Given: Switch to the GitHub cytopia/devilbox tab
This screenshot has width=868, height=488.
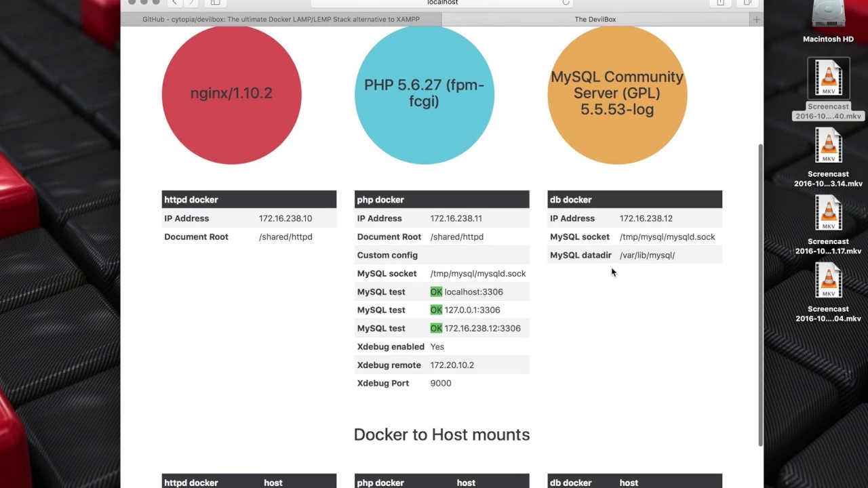Looking at the screenshot, I should 281,19.
